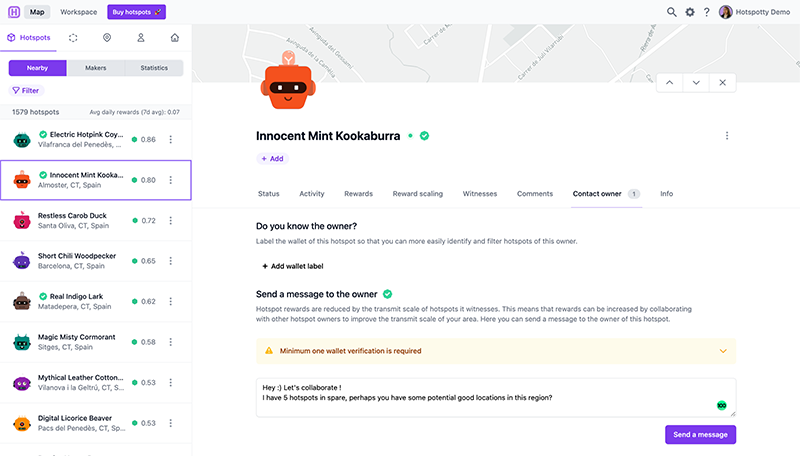Open options menu for Restless Carob Duck
The image size is (800, 456).
[x=170, y=220]
